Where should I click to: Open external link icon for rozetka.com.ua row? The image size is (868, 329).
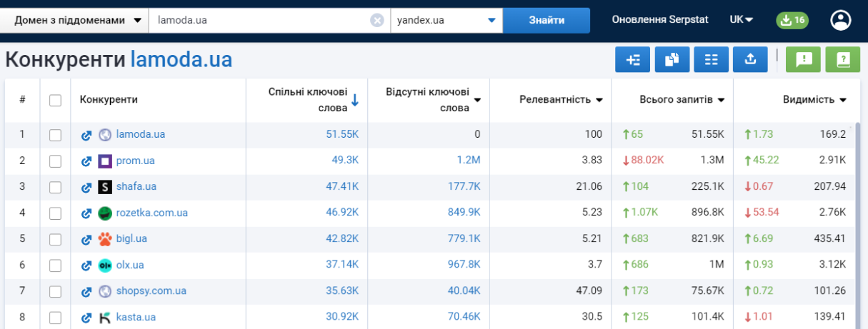(x=86, y=213)
